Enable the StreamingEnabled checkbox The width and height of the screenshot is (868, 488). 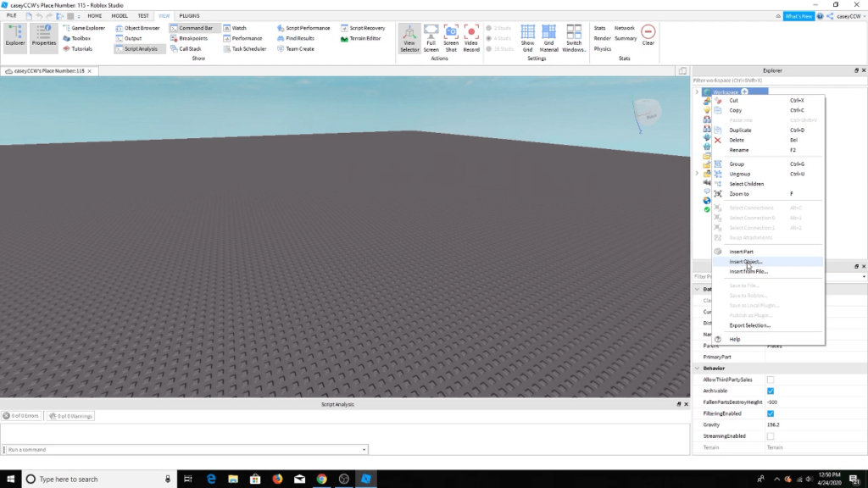pos(771,435)
